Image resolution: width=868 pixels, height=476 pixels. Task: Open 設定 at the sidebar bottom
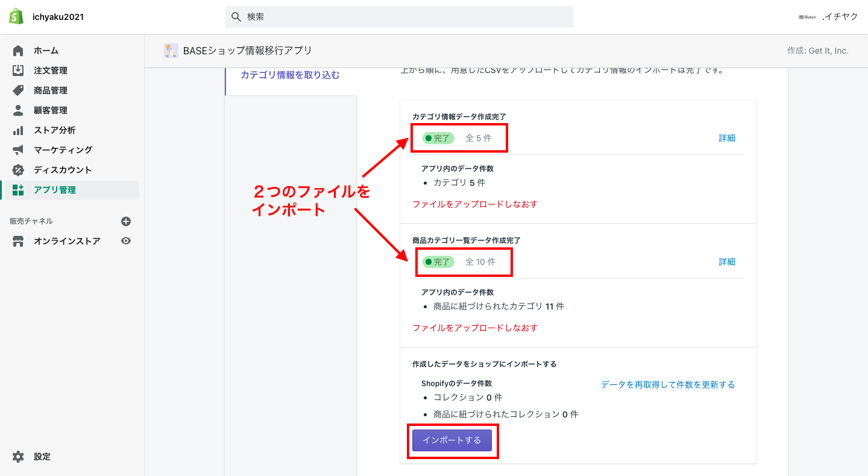(x=42, y=457)
